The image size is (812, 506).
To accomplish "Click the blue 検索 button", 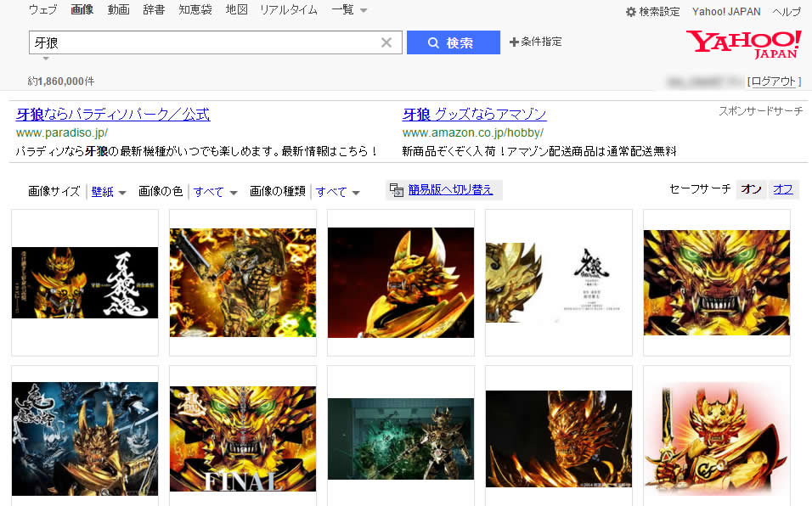I will click(454, 42).
